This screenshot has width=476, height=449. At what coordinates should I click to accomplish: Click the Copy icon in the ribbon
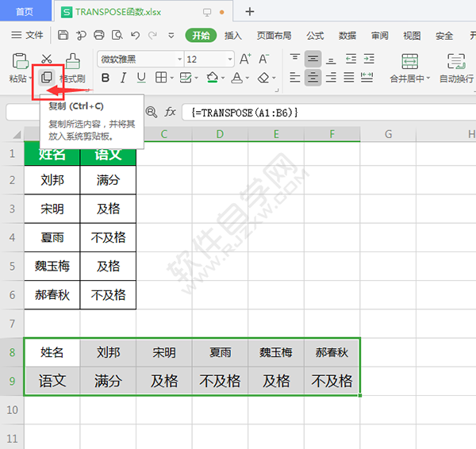click(48, 78)
